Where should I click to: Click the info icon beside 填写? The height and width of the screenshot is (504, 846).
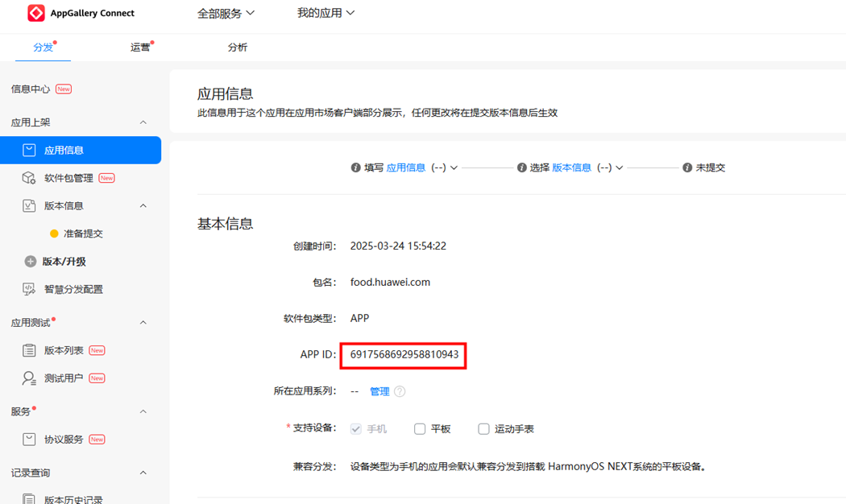coord(355,167)
